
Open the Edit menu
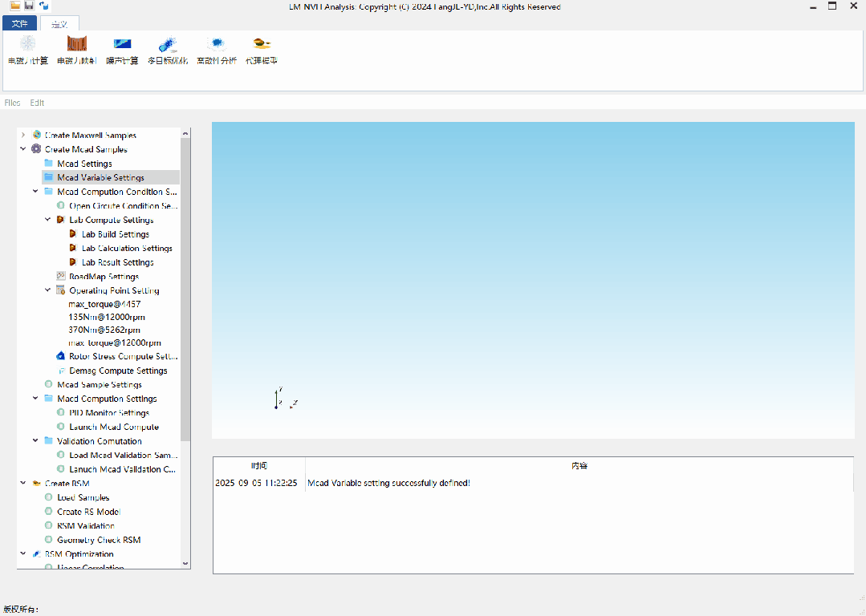tap(37, 103)
